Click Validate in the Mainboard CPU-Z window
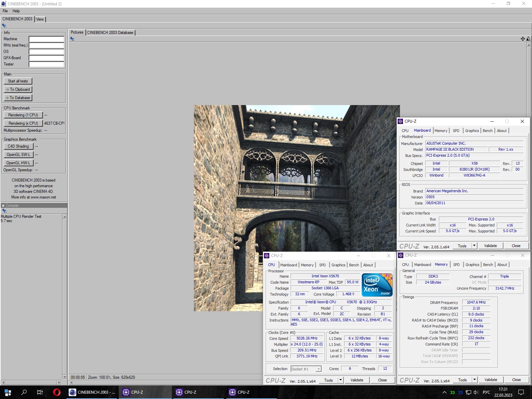Viewport: 532px width, 399px height. click(490, 246)
